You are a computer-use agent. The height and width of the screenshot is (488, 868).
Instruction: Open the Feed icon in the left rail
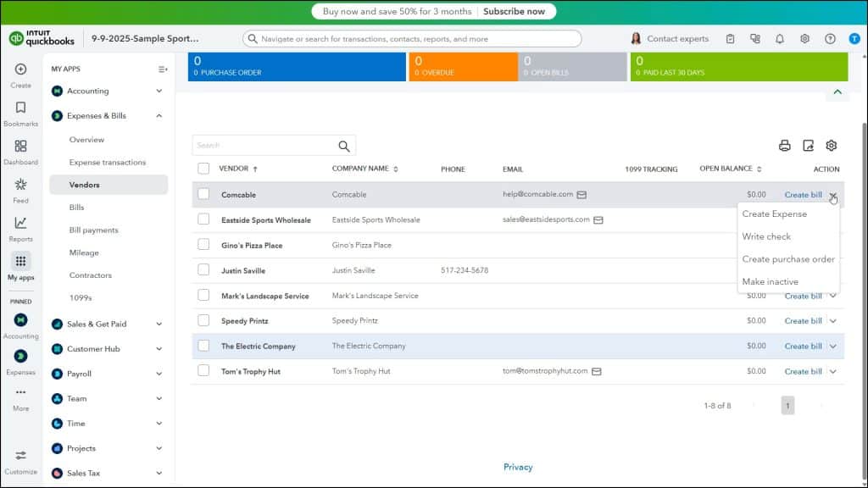point(20,184)
